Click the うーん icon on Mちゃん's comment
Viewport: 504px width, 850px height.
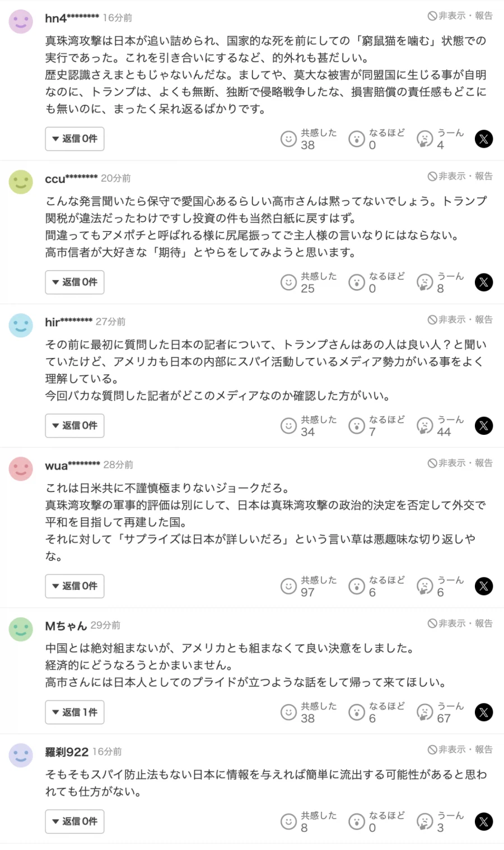[424, 712]
